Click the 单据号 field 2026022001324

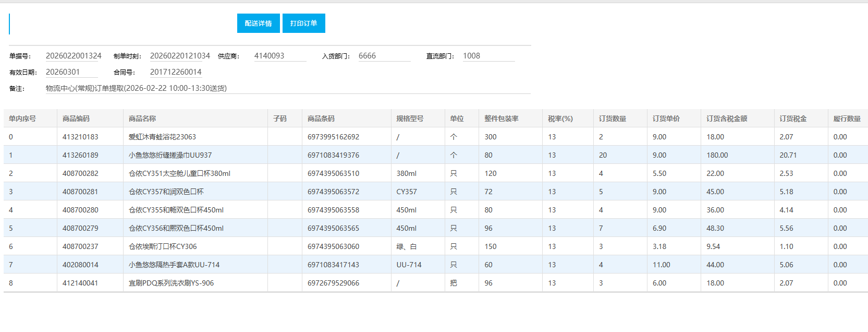tap(74, 56)
